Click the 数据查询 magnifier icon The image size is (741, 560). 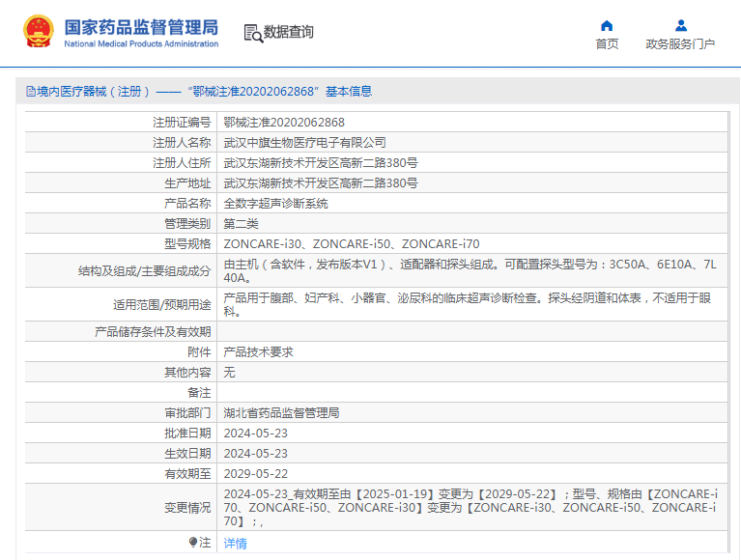click(252, 33)
